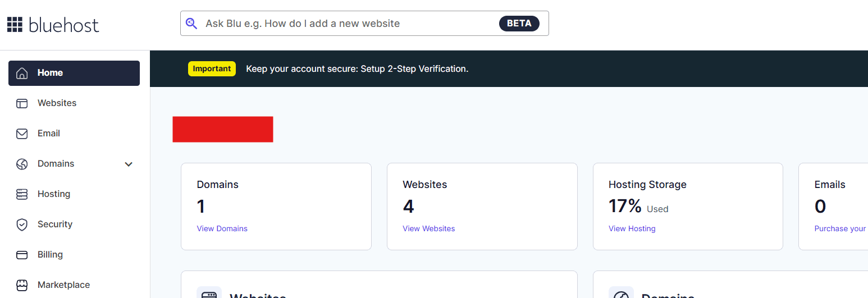Click the Billing card icon in sidebar
The width and height of the screenshot is (868, 298).
(x=22, y=255)
